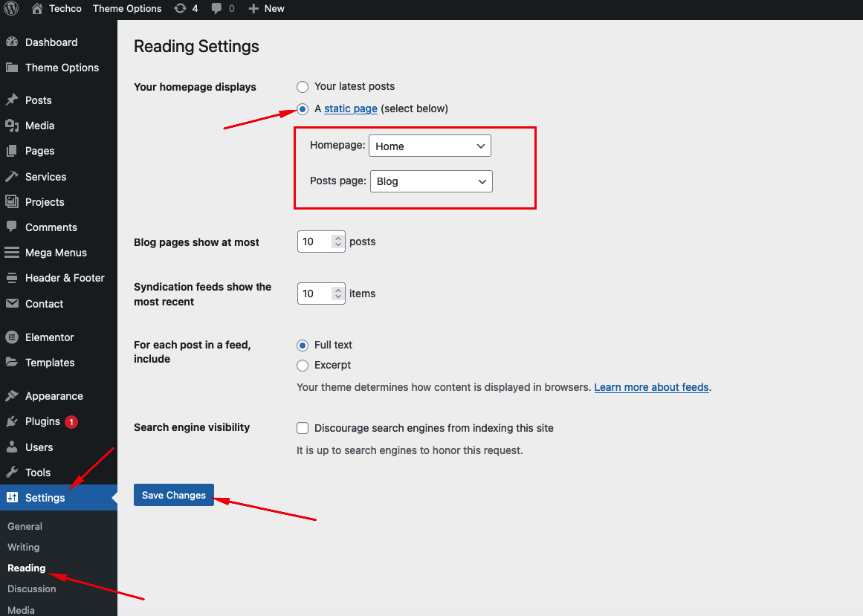Screen dimensions: 863x616
Task: Click the syndication feeds items number field
Action: pyautogui.click(x=314, y=294)
